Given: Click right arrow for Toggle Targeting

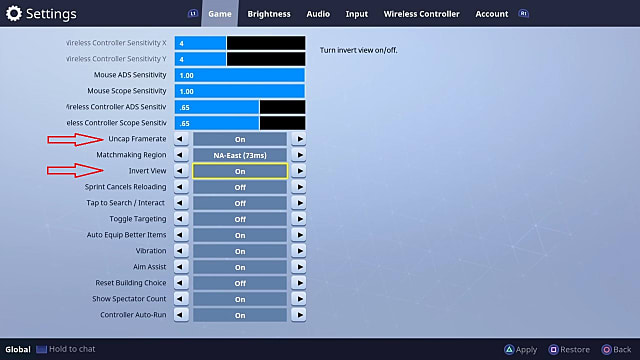Looking at the screenshot, I should tap(299, 219).
